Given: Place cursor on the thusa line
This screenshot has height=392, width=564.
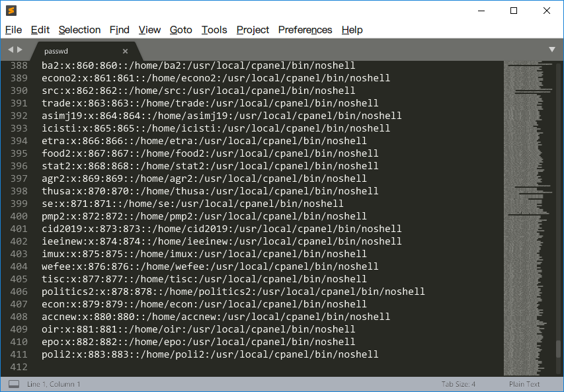Looking at the screenshot, I should pos(210,191).
